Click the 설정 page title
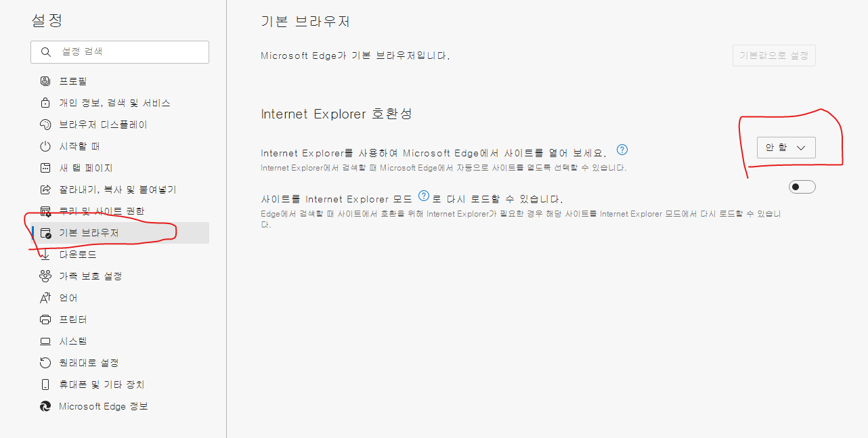The width and height of the screenshot is (868, 438). click(47, 20)
